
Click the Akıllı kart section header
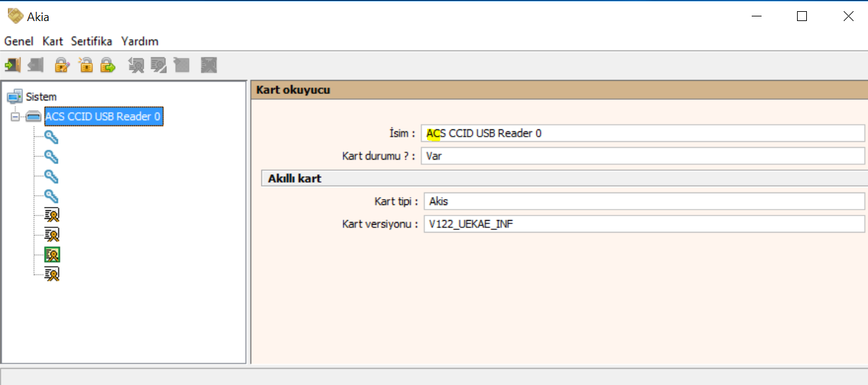[564, 179]
